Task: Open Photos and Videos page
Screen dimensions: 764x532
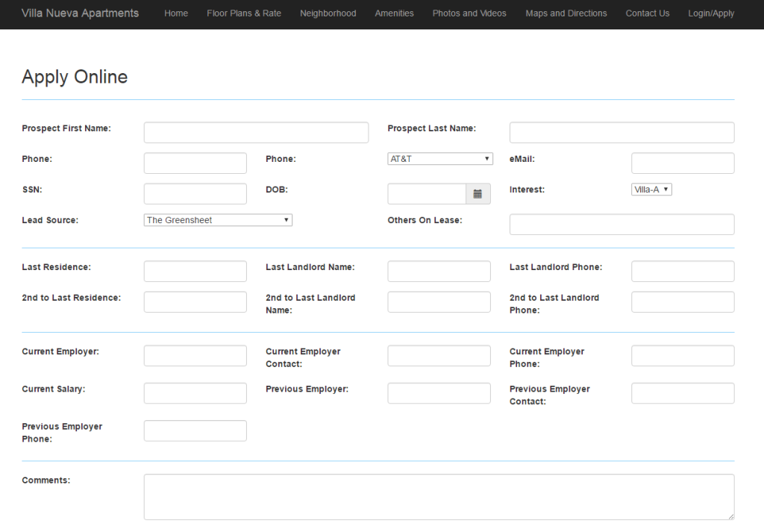Action: (x=469, y=13)
